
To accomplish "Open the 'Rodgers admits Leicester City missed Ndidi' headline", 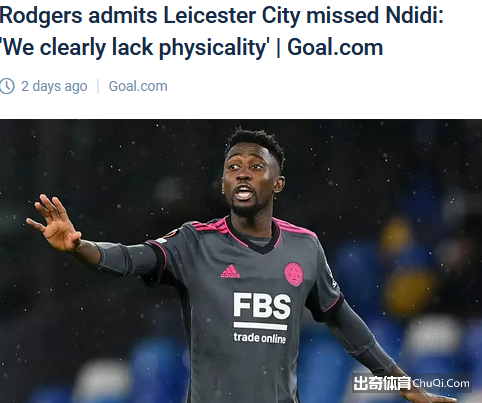I will [x=222, y=16].
